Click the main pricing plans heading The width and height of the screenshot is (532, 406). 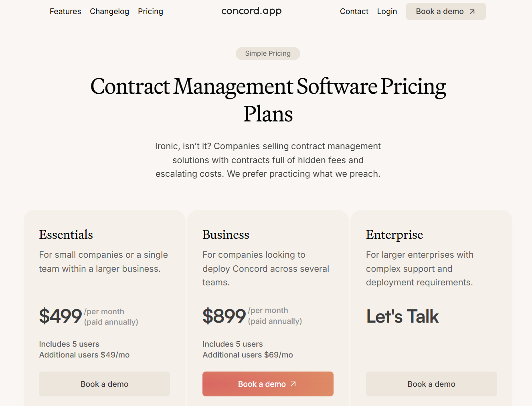[x=268, y=100]
